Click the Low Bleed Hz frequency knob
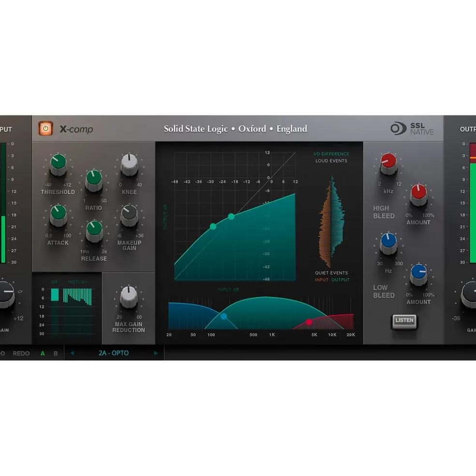Image resolution: width=476 pixels, height=476 pixels. [388, 243]
